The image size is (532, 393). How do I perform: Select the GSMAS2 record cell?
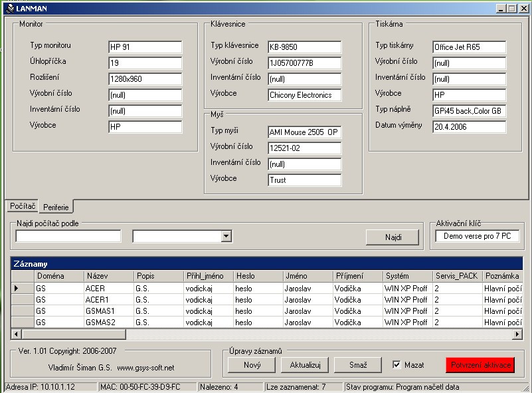coord(108,322)
